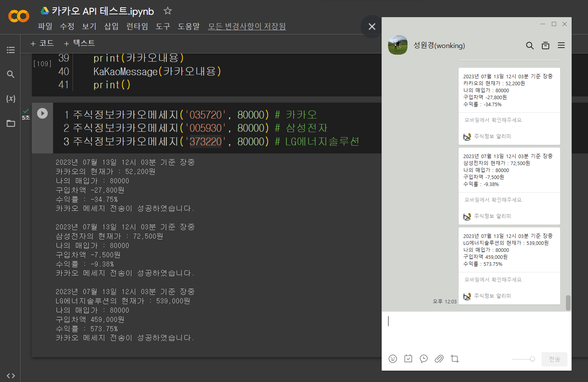Click output text 삼성전자의 현재가 : 72,500원
The image size is (588, 382).
click(x=109, y=236)
